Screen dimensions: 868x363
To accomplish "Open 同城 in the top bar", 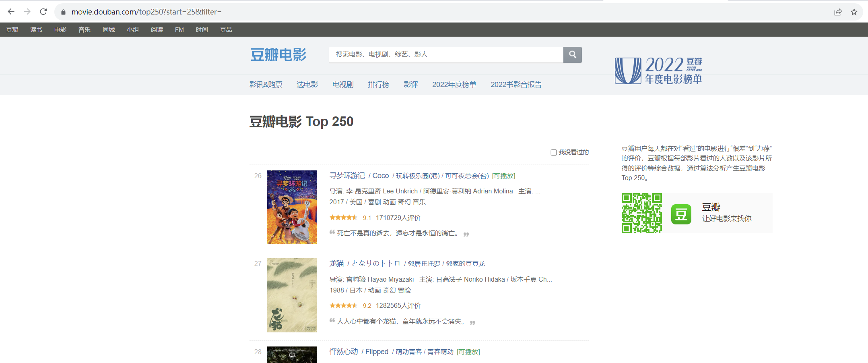I will [109, 29].
